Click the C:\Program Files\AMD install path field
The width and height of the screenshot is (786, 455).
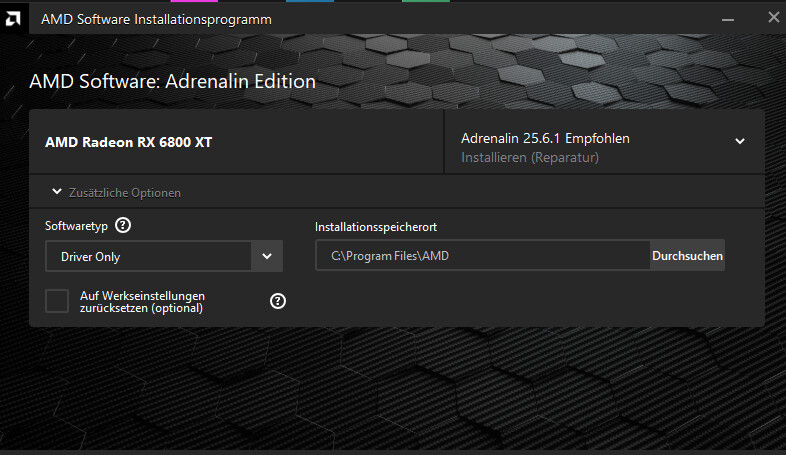point(483,256)
